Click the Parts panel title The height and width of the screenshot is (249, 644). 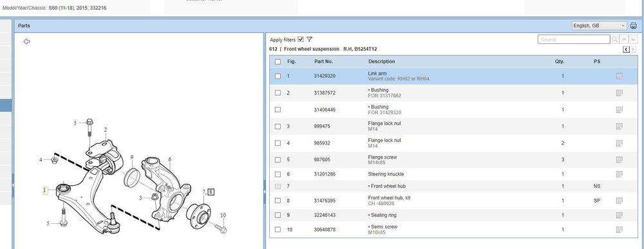click(x=24, y=26)
